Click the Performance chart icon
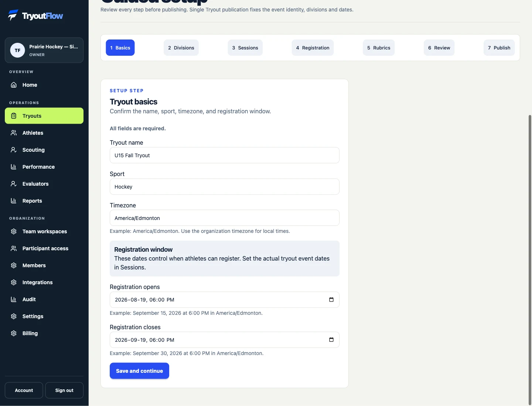Image resolution: width=532 pixels, height=406 pixels. click(14, 167)
